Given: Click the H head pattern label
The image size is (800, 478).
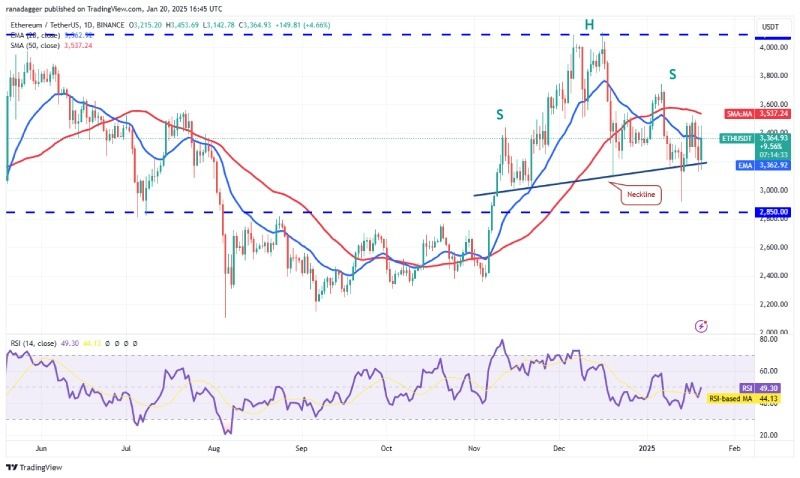Looking at the screenshot, I should (589, 24).
